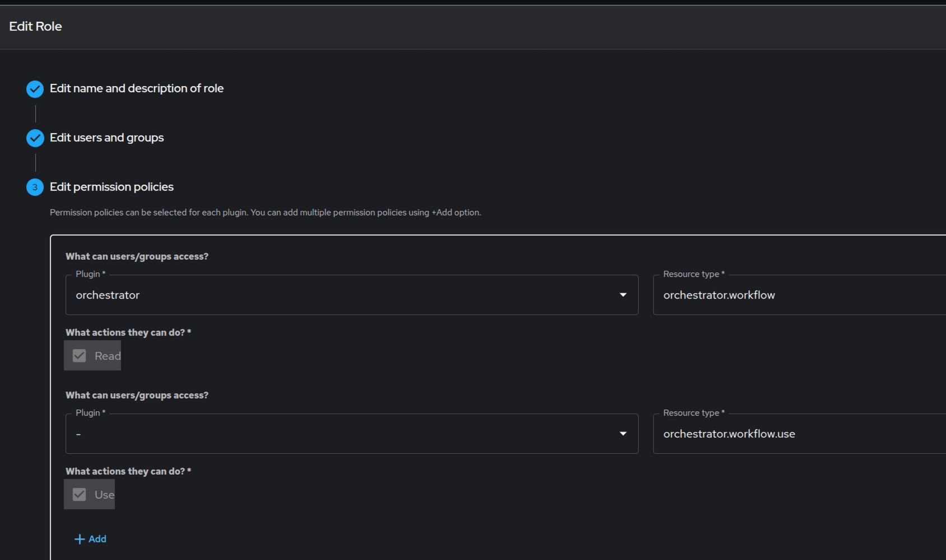The height and width of the screenshot is (560, 946).
Task: Toggle the Use action checkbox
Action: click(x=80, y=494)
